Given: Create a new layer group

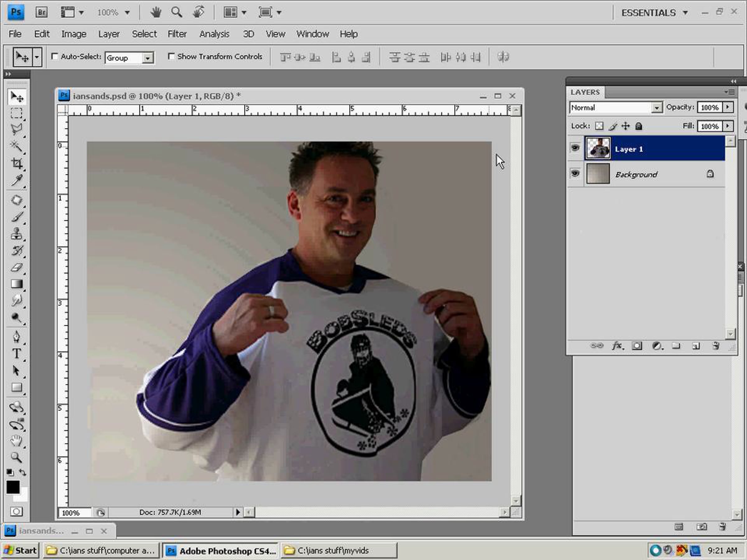Looking at the screenshot, I should tap(676, 346).
